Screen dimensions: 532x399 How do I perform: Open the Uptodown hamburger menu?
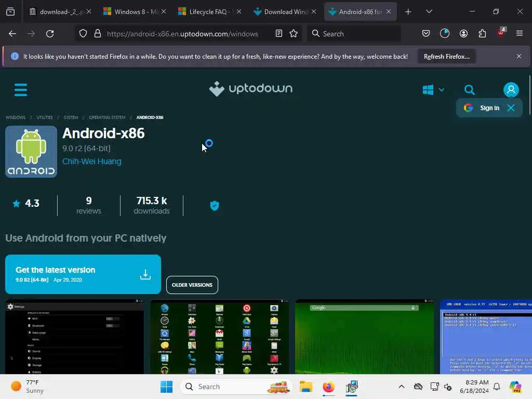21,90
